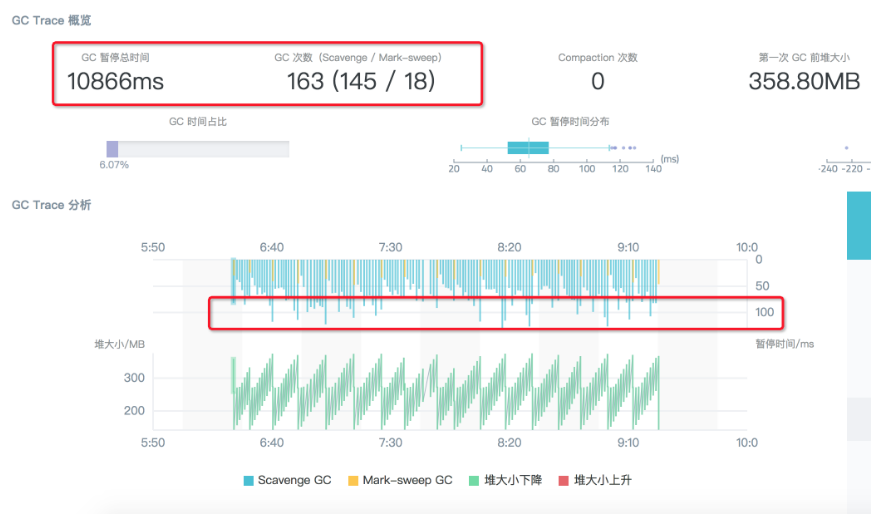This screenshot has height=521, width=881.
Task: Click the 5:50 tick below heap chart
Action: coord(153,443)
